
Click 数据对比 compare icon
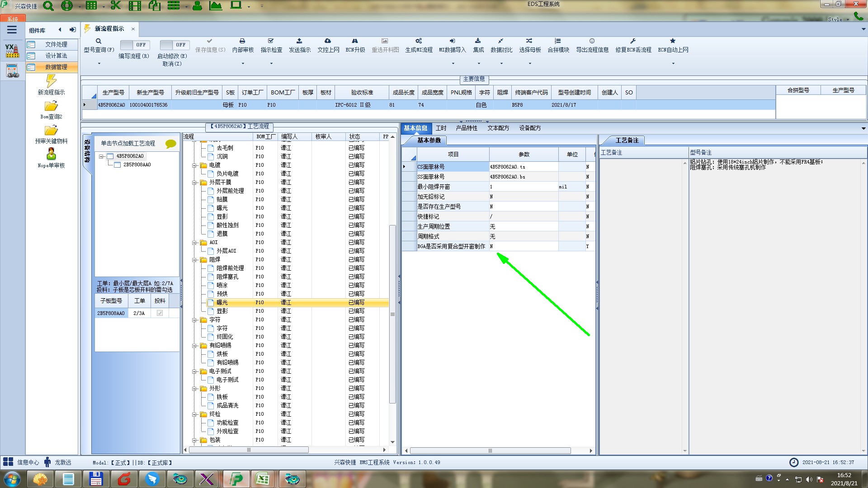(501, 41)
